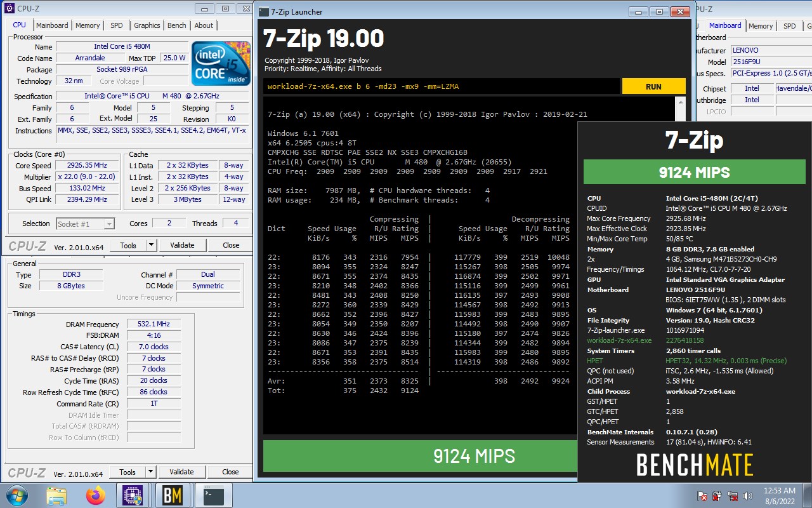Click the Name value 'Intel Core i5 480M'

(122, 46)
